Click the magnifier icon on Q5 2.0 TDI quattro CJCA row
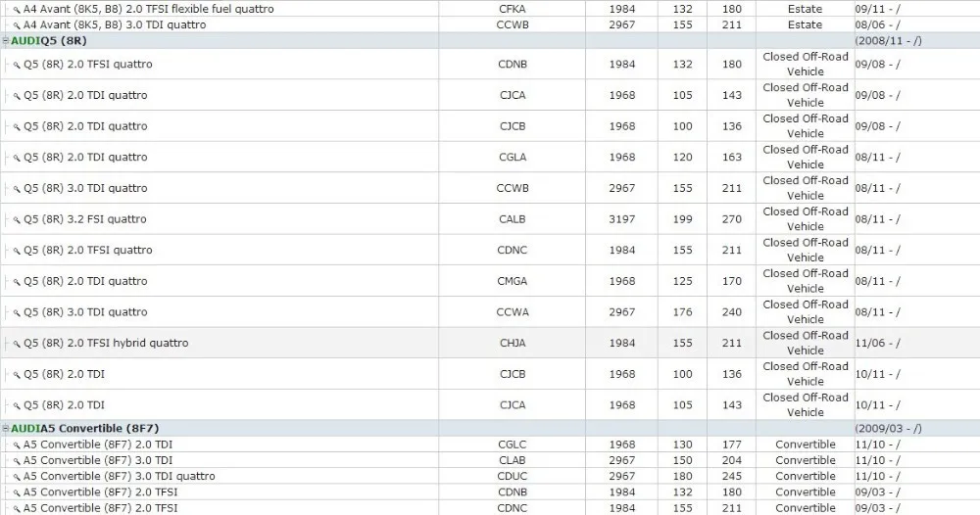This screenshot has height=515, width=980. pos(17,96)
